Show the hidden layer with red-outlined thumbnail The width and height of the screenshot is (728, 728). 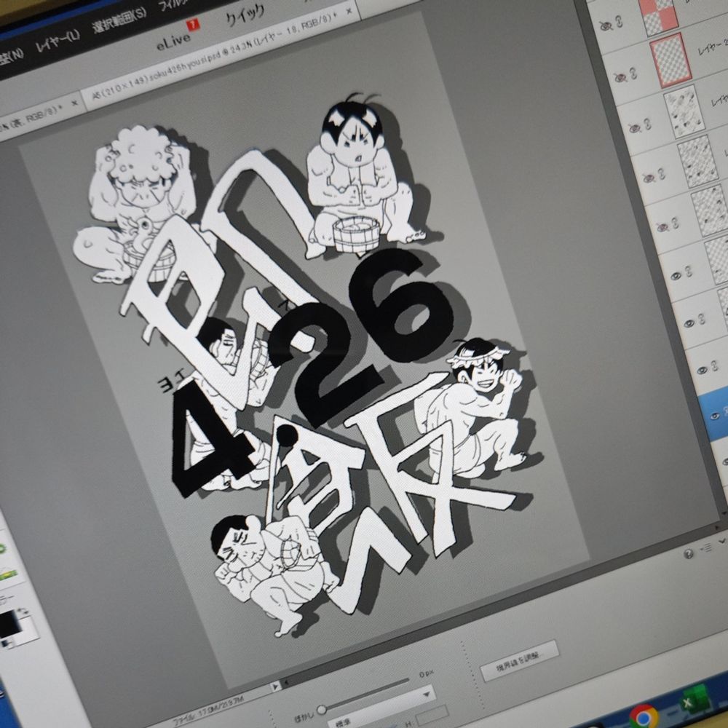(620, 77)
